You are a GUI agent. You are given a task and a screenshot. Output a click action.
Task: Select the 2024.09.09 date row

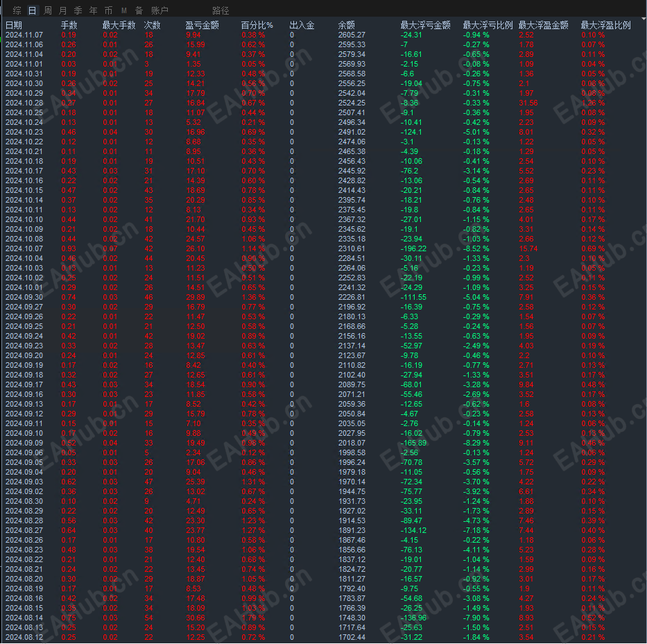pyautogui.click(x=24, y=443)
